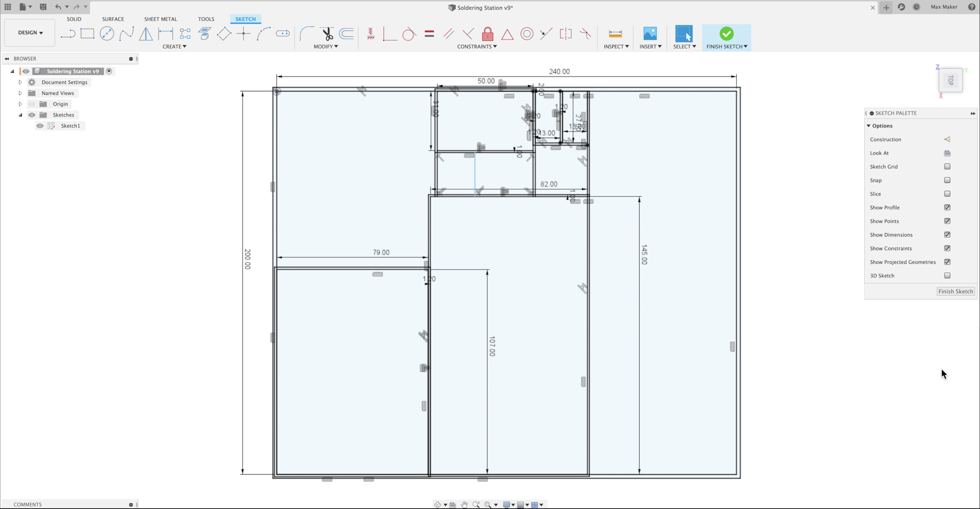Expand the Origin folder

[20, 104]
